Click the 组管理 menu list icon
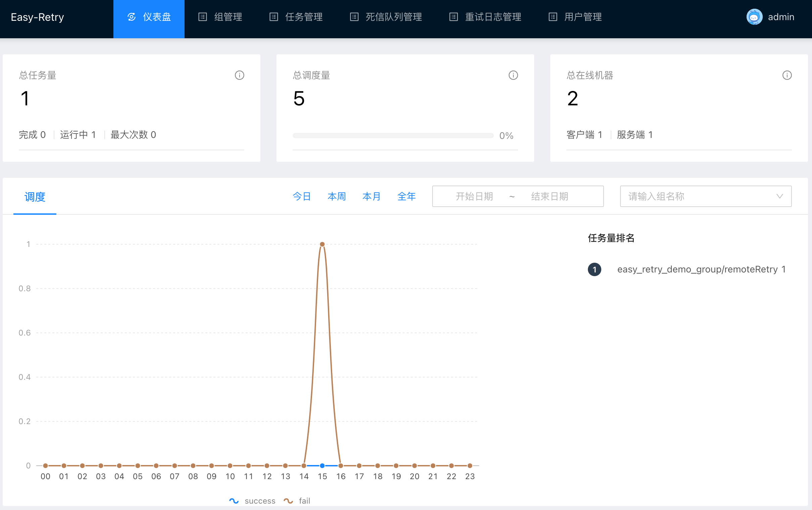This screenshot has width=812, height=510. coord(202,17)
